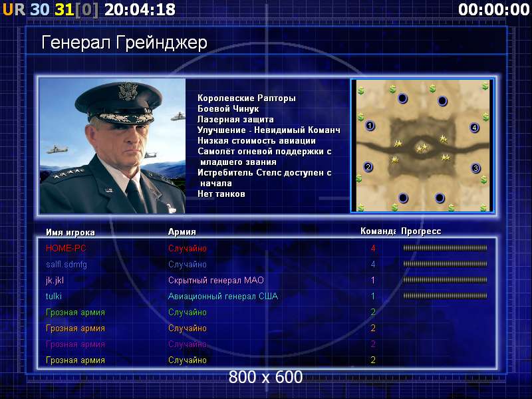Click the salfl.sdmfg loading progress bar
The image size is (532, 399).
coord(445,264)
